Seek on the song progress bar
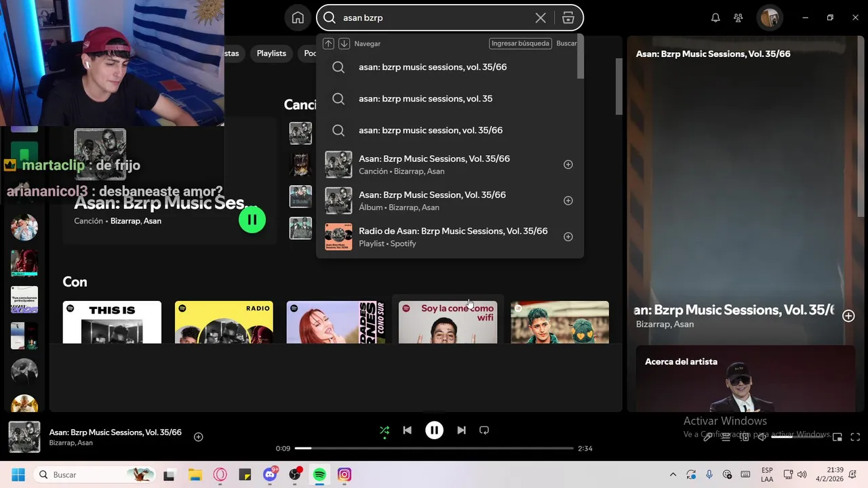 (434, 448)
